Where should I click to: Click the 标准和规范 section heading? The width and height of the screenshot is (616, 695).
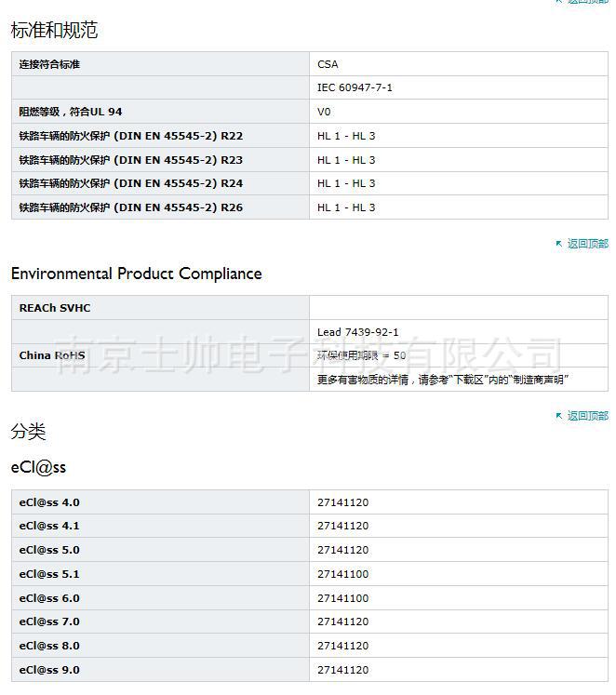[54, 31]
